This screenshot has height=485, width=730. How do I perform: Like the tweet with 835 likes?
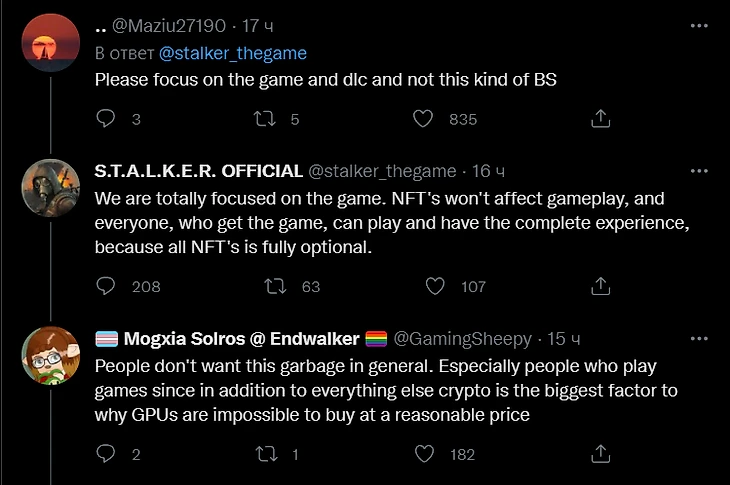coord(424,119)
